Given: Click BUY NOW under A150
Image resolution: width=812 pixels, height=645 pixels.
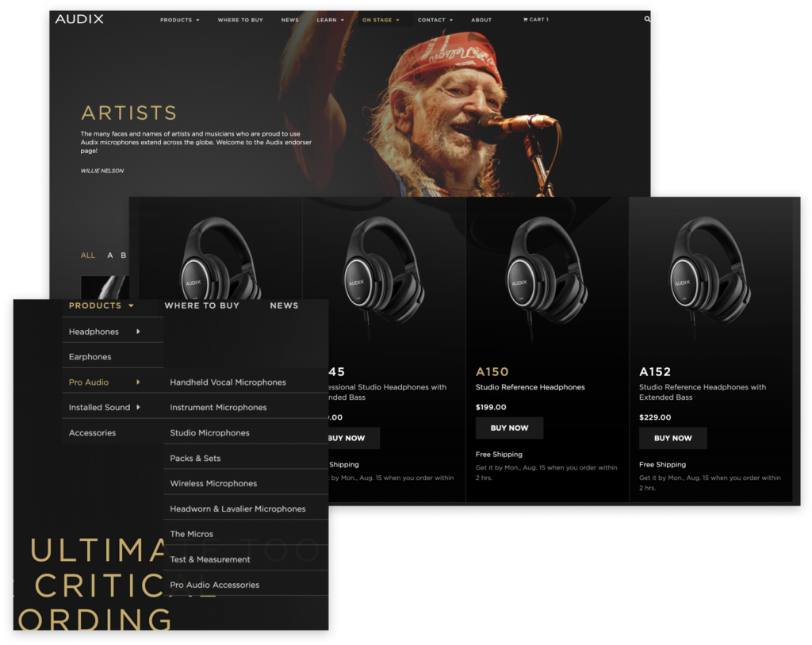Looking at the screenshot, I should pos(510,428).
